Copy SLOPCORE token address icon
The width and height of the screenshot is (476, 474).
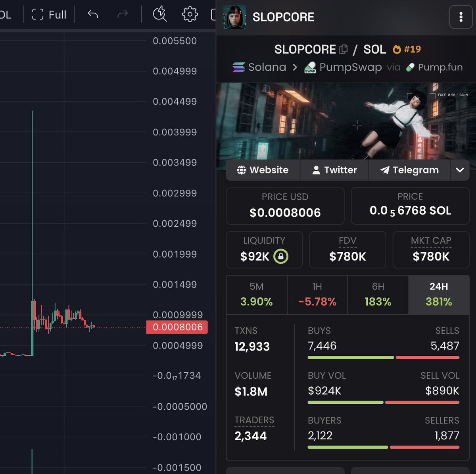click(x=344, y=49)
